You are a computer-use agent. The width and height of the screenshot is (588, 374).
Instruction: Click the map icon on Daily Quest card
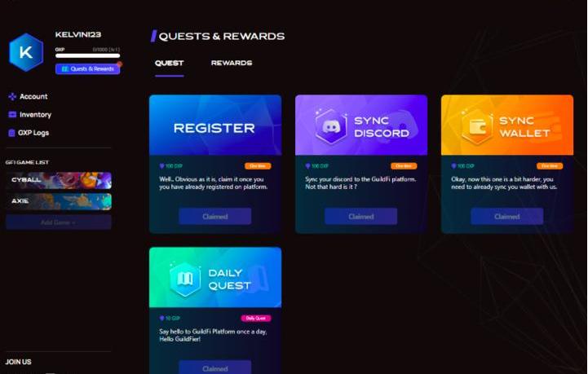tap(185, 279)
